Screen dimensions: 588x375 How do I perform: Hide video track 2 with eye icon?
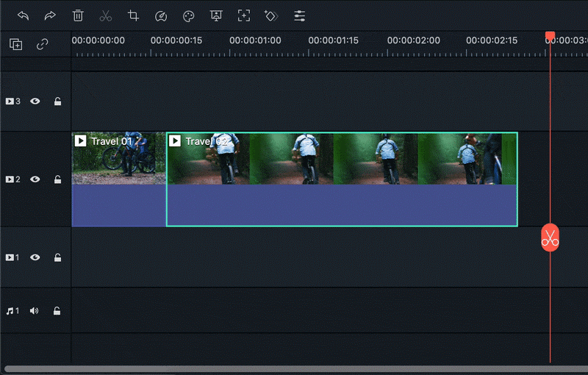coord(35,179)
